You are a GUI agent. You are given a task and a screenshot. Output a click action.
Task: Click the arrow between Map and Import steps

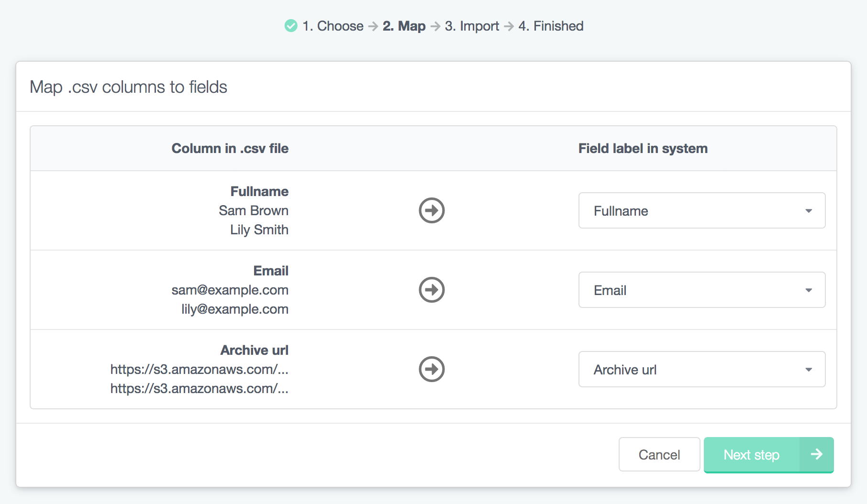coord(435,26)
